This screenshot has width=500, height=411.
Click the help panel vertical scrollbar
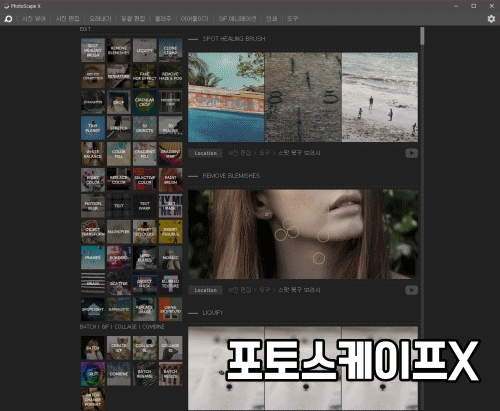tap(422, 36)
